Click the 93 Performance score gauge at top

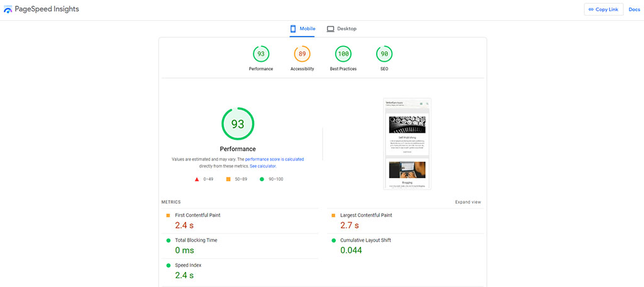[x=261, y=54]
